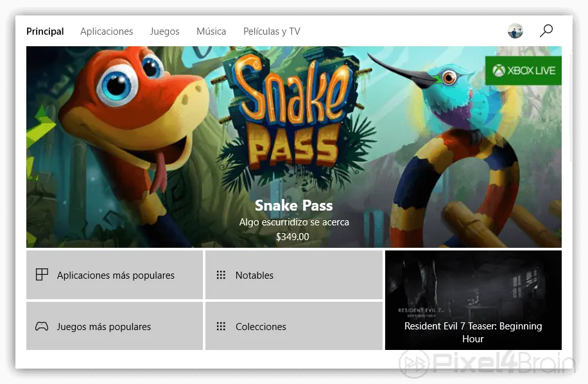Click the Resident Evil 7 Teaser: Beginning Hour caption
The height and width of the screenshot is (384, 588).
pos(473,332)
